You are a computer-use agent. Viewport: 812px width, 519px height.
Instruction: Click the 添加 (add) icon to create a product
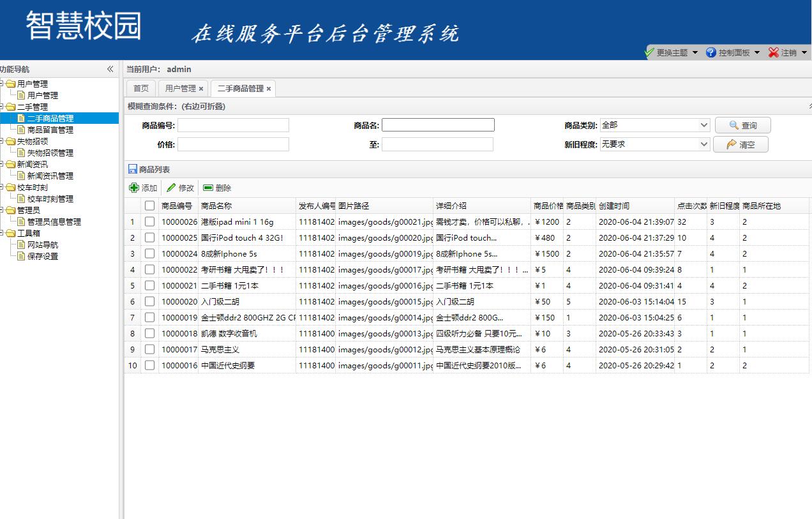(x=134, y=188)
